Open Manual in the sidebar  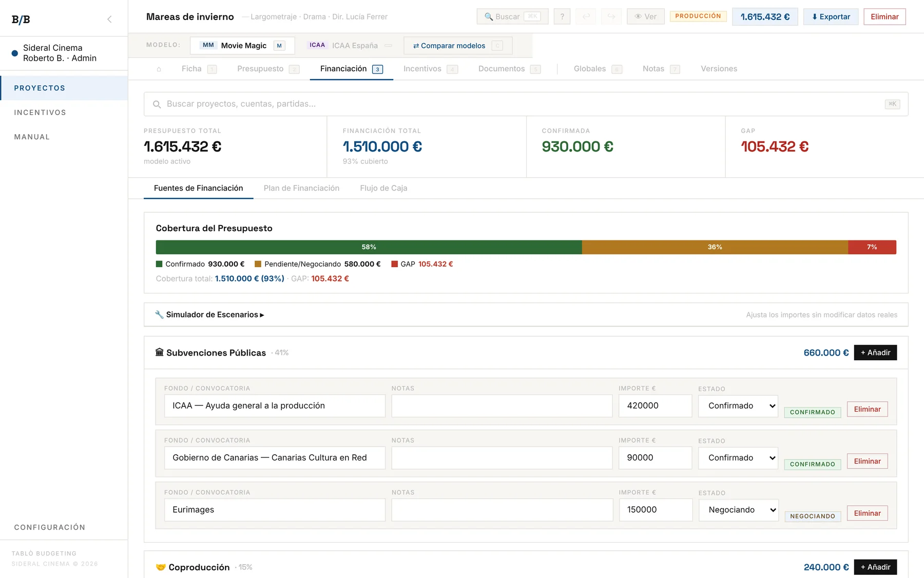tap(64, 137)
